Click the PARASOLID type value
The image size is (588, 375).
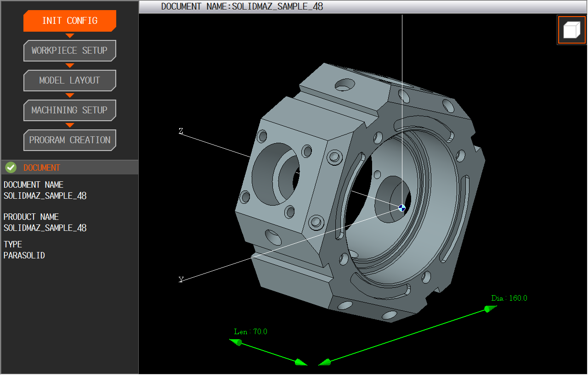24,256
